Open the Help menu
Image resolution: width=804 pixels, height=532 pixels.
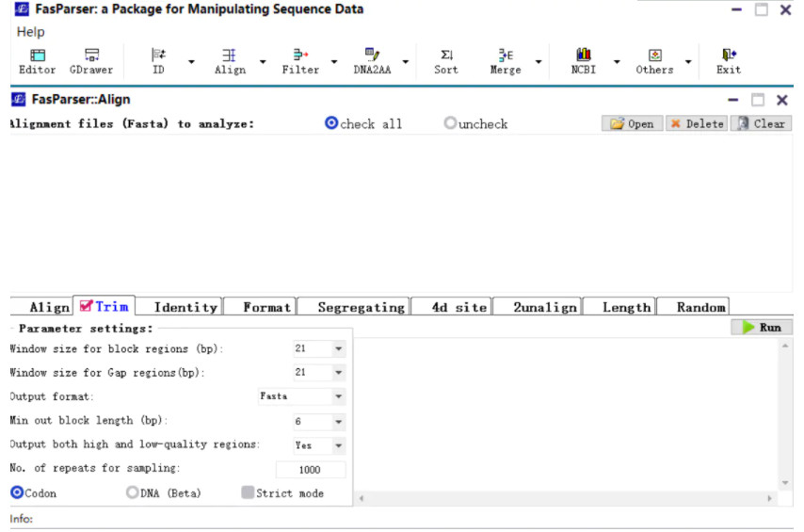30,32
